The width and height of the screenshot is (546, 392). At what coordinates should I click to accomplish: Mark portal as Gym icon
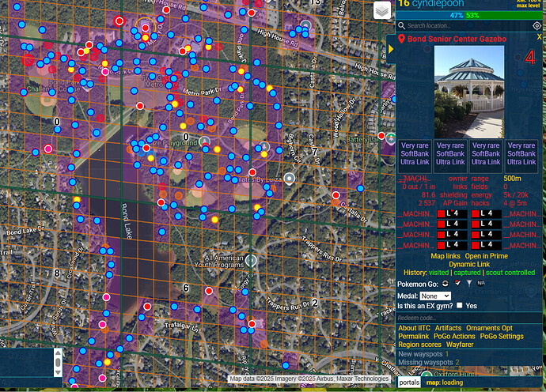457,284
